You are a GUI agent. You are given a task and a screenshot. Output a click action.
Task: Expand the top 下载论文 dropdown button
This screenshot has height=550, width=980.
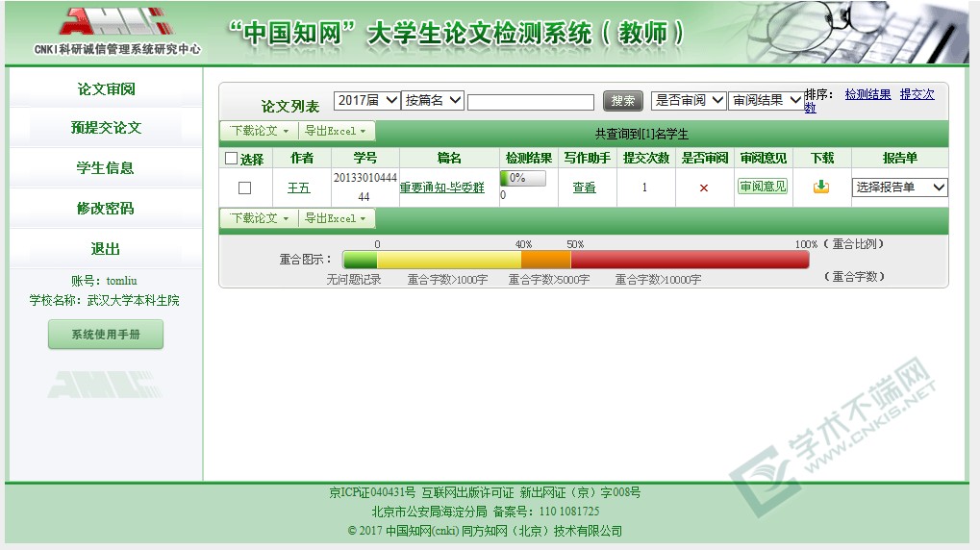[260, 131]
